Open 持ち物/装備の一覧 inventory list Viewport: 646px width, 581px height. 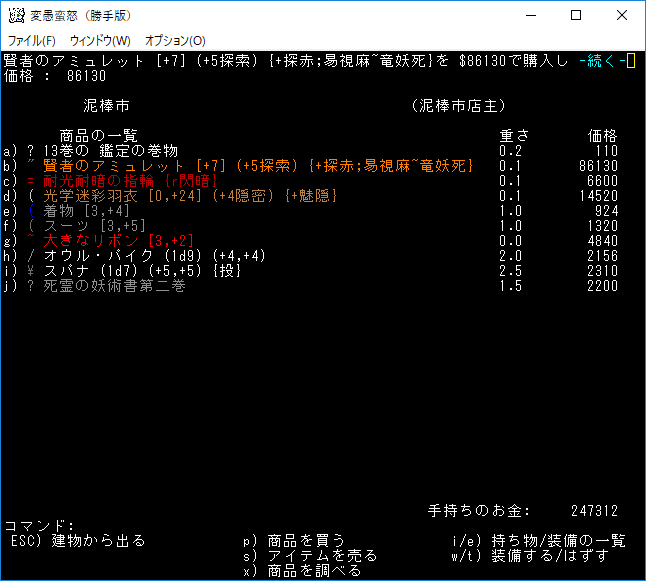tap(538, 541)
